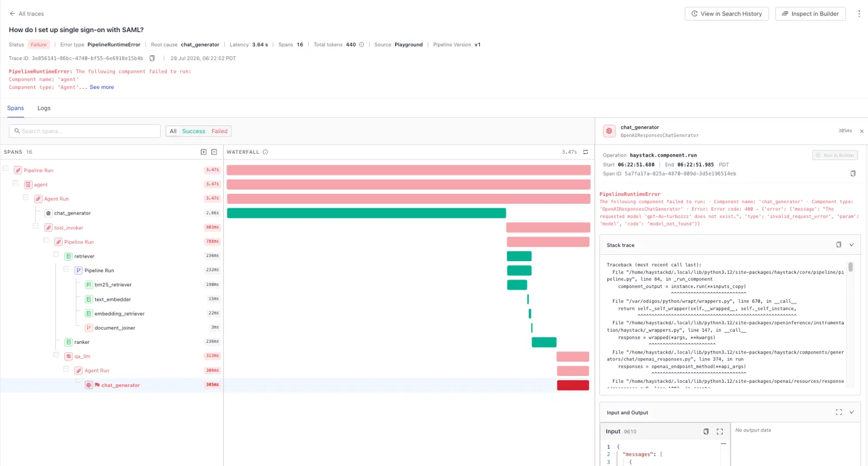Switch to the Logs tab
The width and height of the screenshot is (868, 466).
tap(44, 108)
